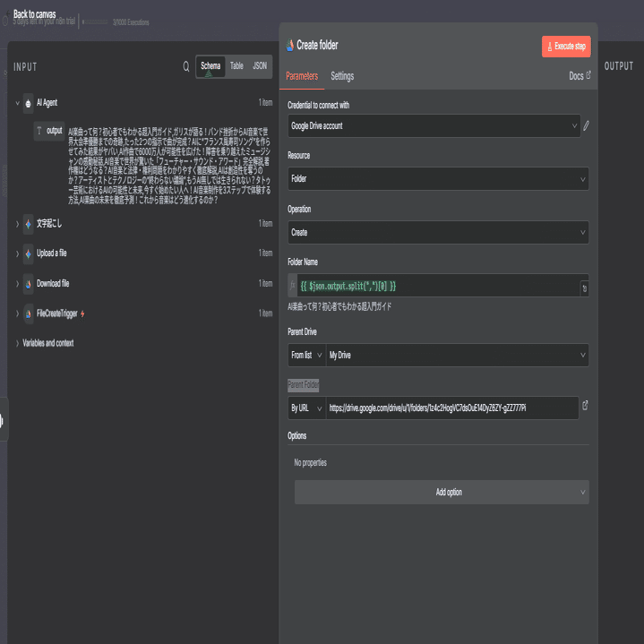This screenshot has width=644, height=644.
Task: Open the parent folder URL external link
Action: pyautogui.click(x=585, y=406)
